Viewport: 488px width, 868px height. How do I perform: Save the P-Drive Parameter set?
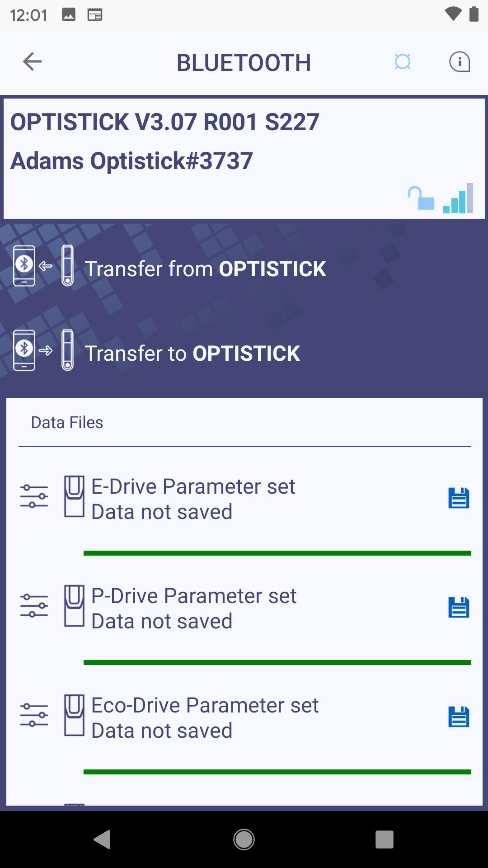[x=459, y=608]
